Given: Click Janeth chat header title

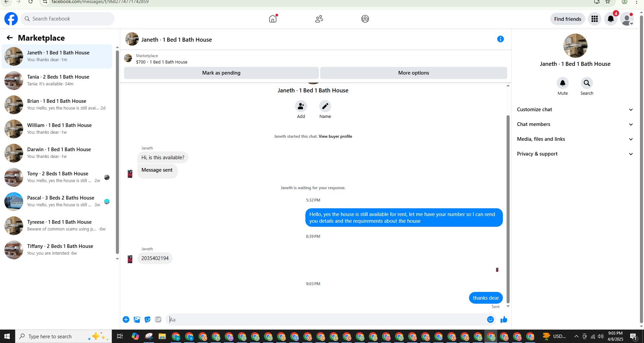Looking at the screenshot, I should pos(176,40).
